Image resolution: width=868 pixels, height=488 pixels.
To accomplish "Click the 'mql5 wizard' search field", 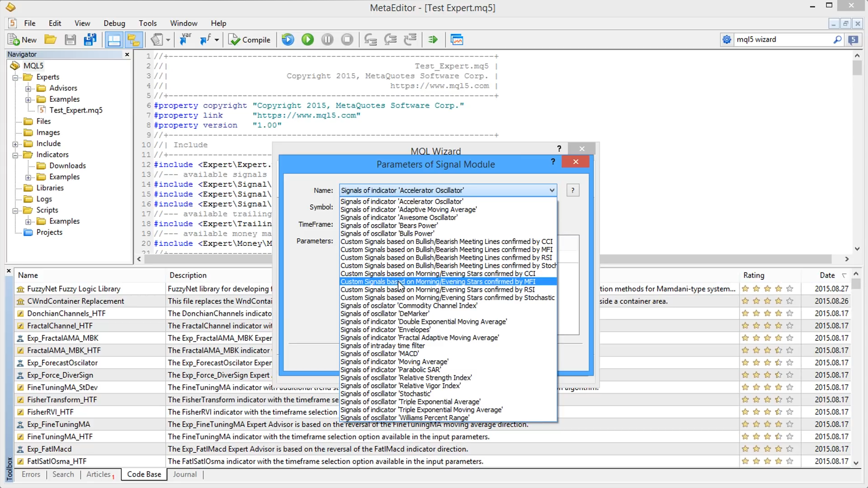I will (x=783, y=40).
